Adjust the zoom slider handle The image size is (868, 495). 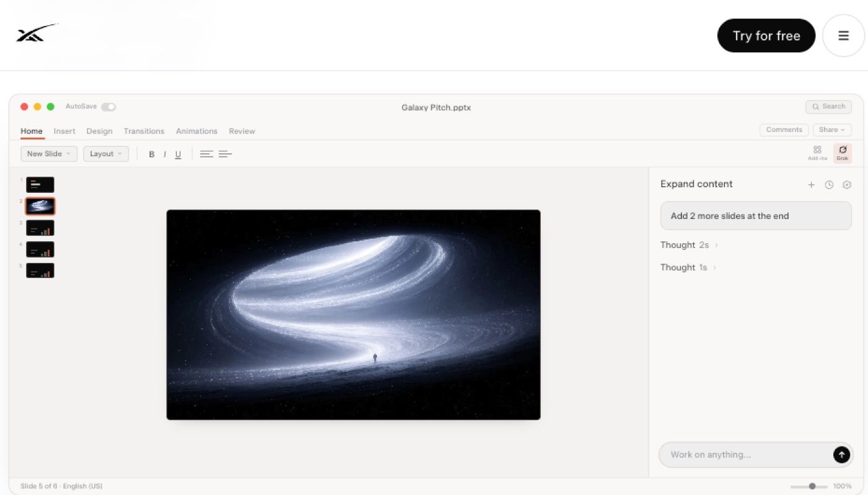[812, 486]
